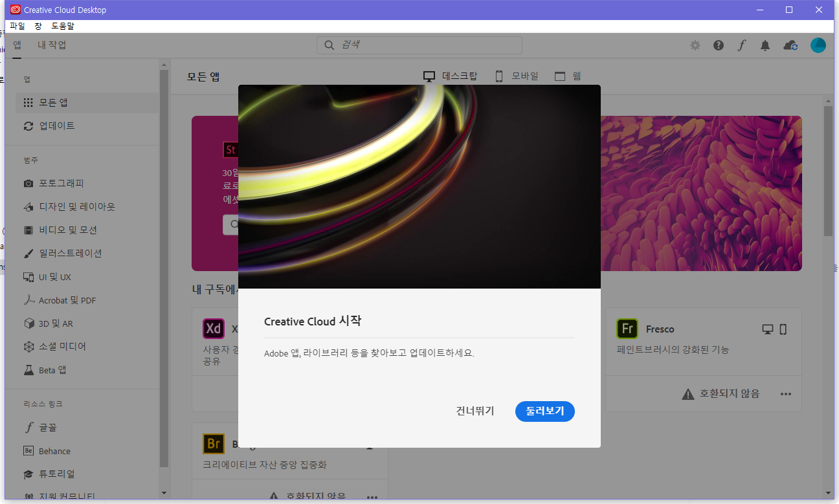The width and height of the screenshot is (839, 504).
Task: Click the Creative Cloud 시작 dialog title
Action: click(x=313, y=322)
